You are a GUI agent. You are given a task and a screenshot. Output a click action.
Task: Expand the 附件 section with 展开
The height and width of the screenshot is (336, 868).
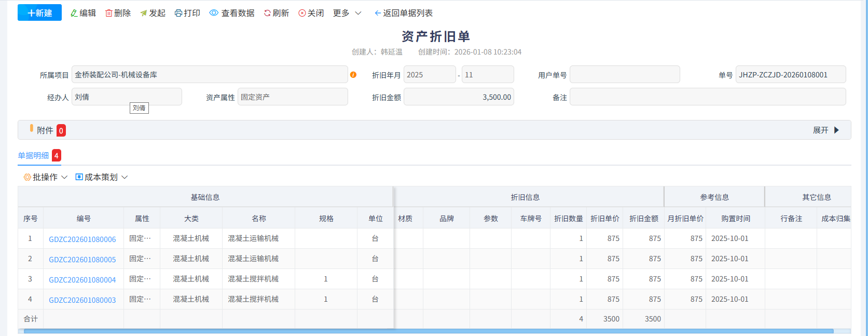[x=825, y=130]
